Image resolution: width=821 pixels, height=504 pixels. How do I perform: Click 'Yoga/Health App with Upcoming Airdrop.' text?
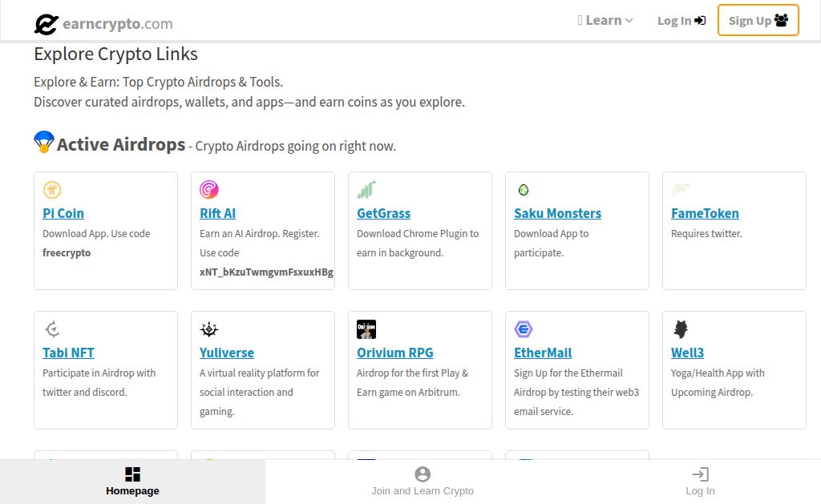[x=718, y=382]
